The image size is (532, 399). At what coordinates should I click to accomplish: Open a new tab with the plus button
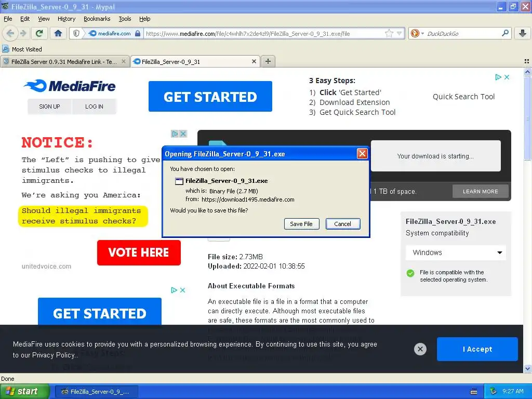tap(268, 61)
